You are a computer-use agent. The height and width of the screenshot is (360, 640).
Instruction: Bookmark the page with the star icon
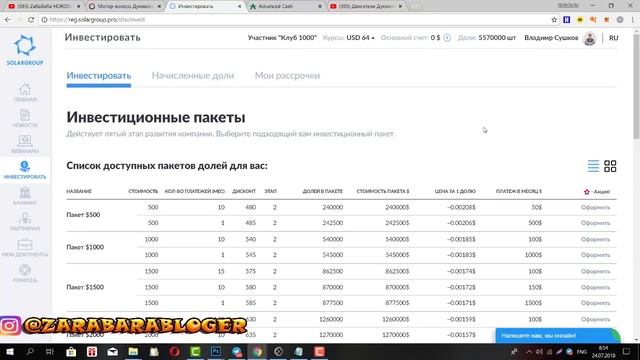(x=554, y=20)
